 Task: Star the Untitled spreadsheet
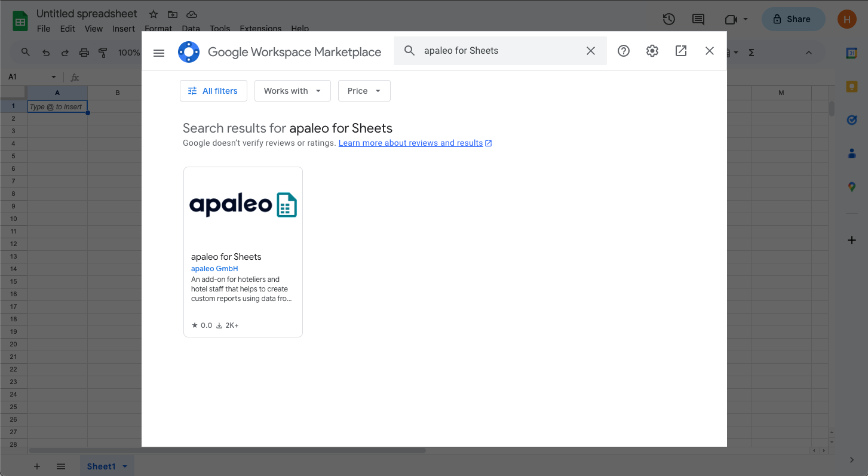154,14
